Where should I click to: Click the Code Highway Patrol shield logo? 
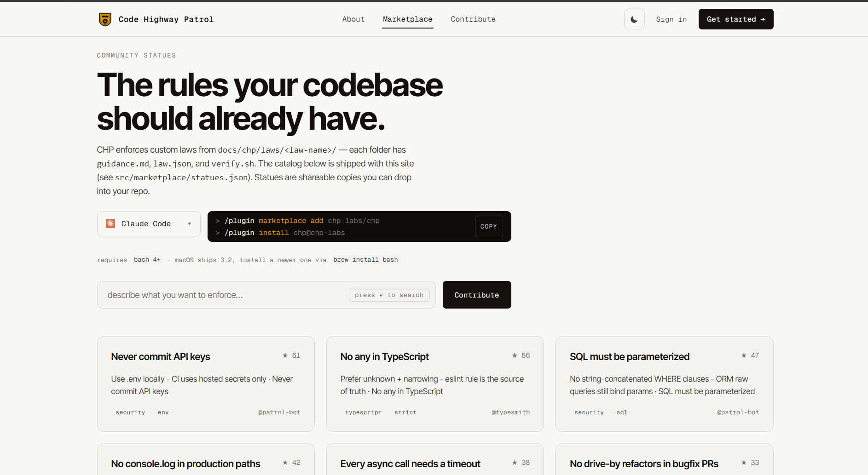(x=105, y=19)
